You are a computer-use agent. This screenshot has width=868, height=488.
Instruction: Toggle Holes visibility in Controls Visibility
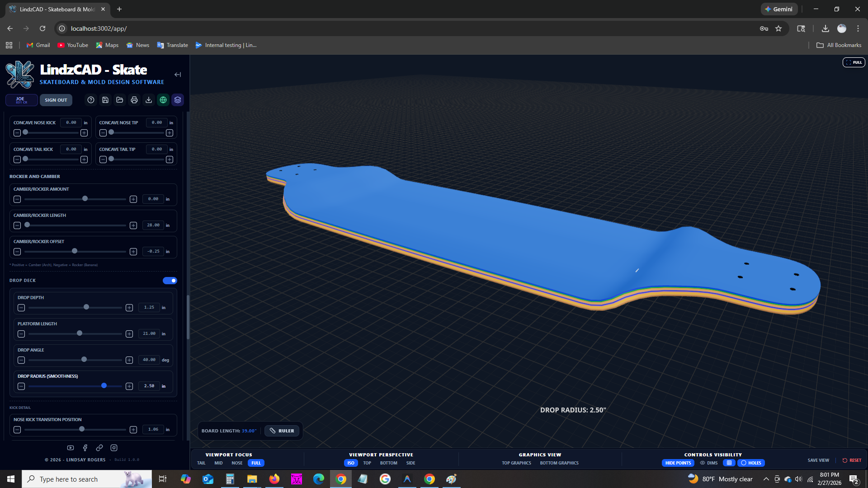pyautogui.click(x=751, y=463)
